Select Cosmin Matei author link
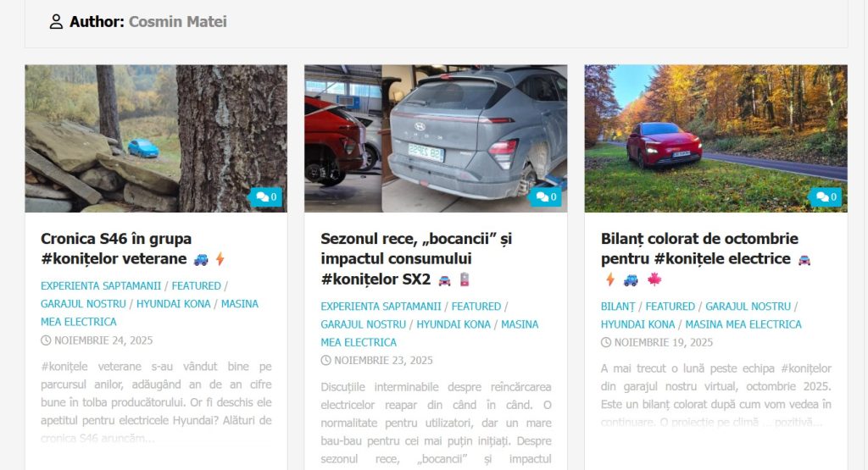 click(x=178, y=21)
